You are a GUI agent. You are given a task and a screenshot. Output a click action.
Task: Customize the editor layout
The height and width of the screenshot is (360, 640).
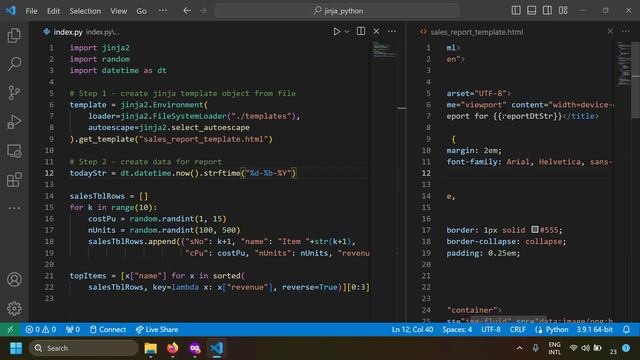click(563, 11)
